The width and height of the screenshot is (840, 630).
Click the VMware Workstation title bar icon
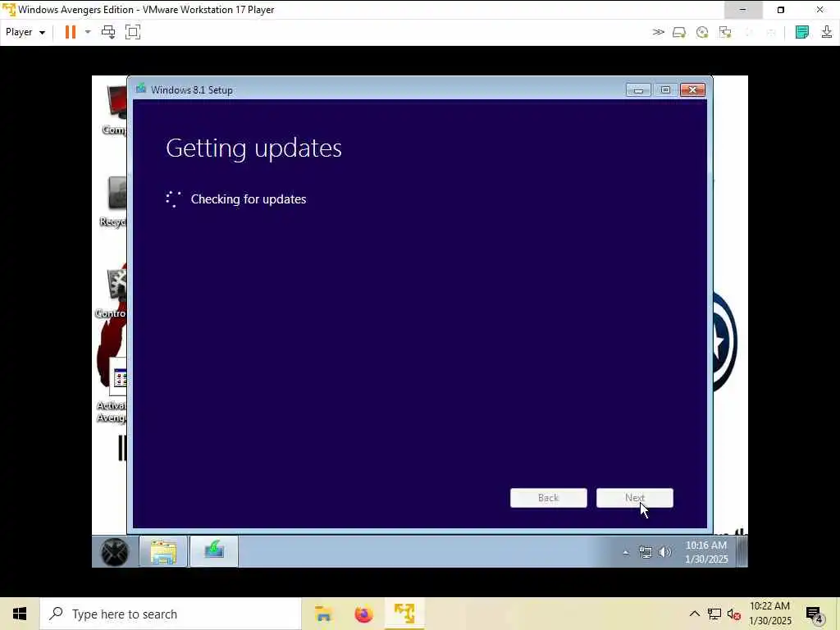coord(9,10)
